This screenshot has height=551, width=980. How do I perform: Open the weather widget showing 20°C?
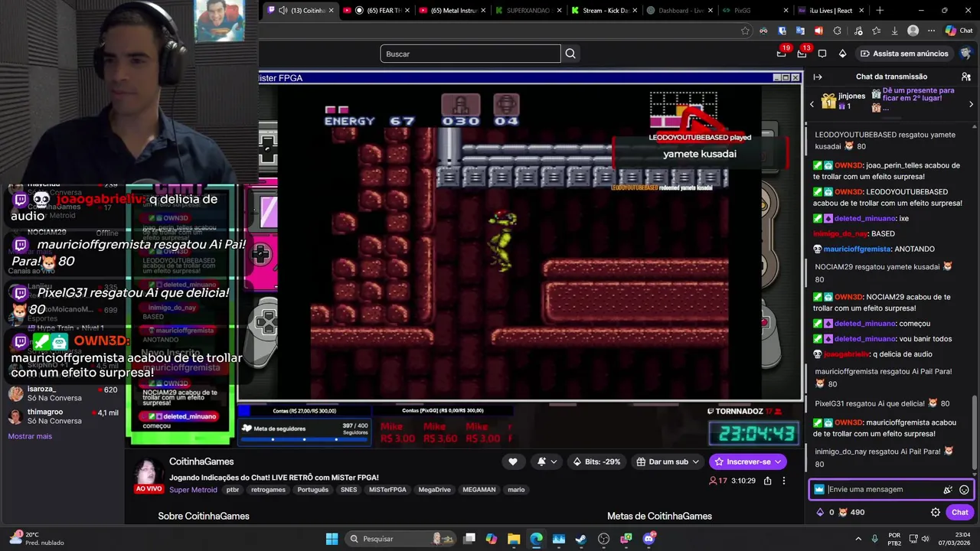37,539
